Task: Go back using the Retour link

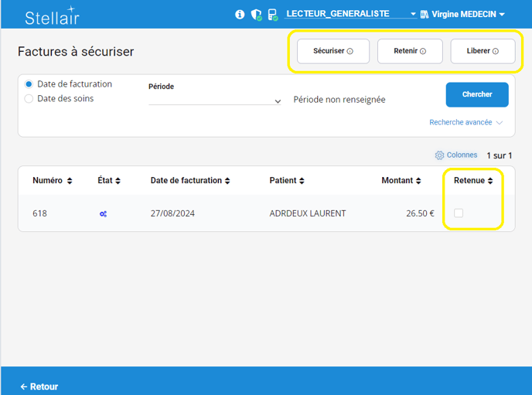Action: (39, 386)
